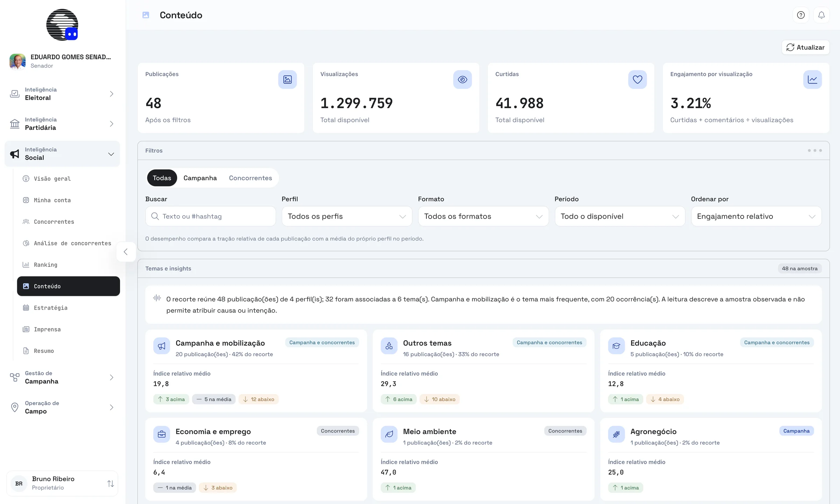The width and height of the screenshot is (840, 504).
Task: Click the Buscar text or hashtag field
Action: pyautogui.click(x=210, y=216)
